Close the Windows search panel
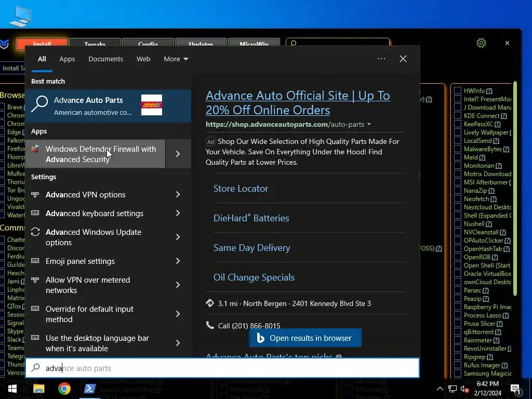 [403, 59]
